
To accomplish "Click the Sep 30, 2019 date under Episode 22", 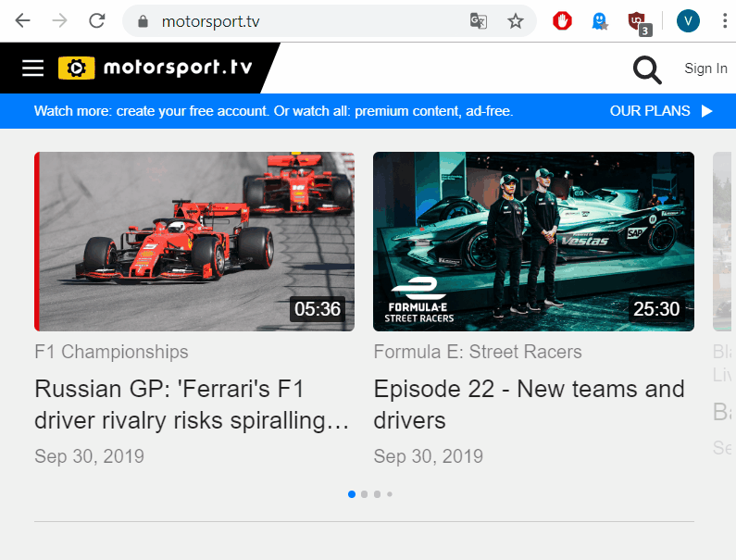I will click(x=428, y=456).
